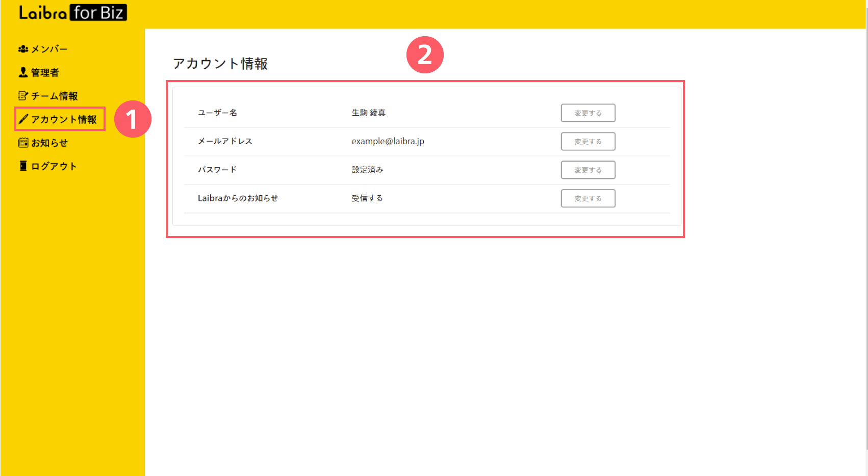
Task: Click the アカウント情報 page heading
Action: point(220,64)
